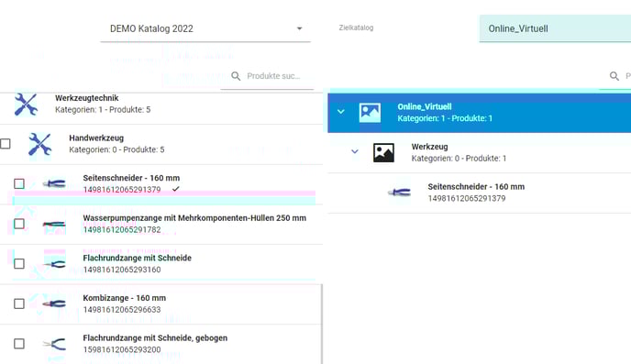Click the Kombizange product thumbnail
Screen dimensions: 631x364
coord(54,303)
